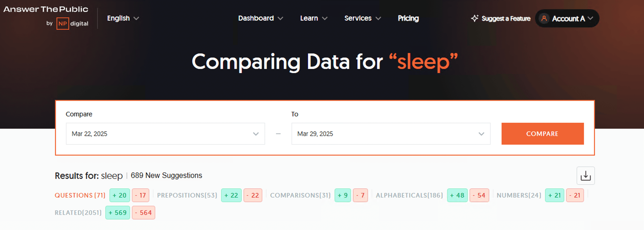Open the To date dropdown Mar 29, 2025

391,134
